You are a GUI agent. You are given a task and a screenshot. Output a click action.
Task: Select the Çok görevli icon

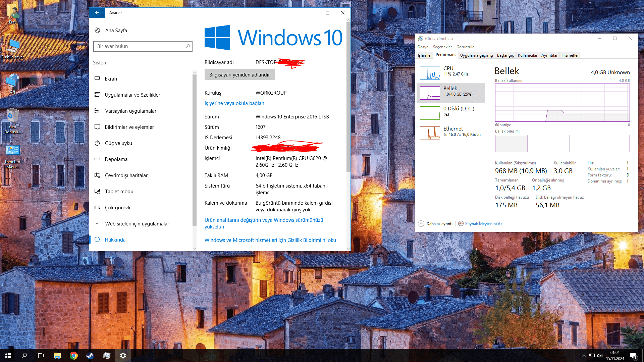tap(97, 207)
